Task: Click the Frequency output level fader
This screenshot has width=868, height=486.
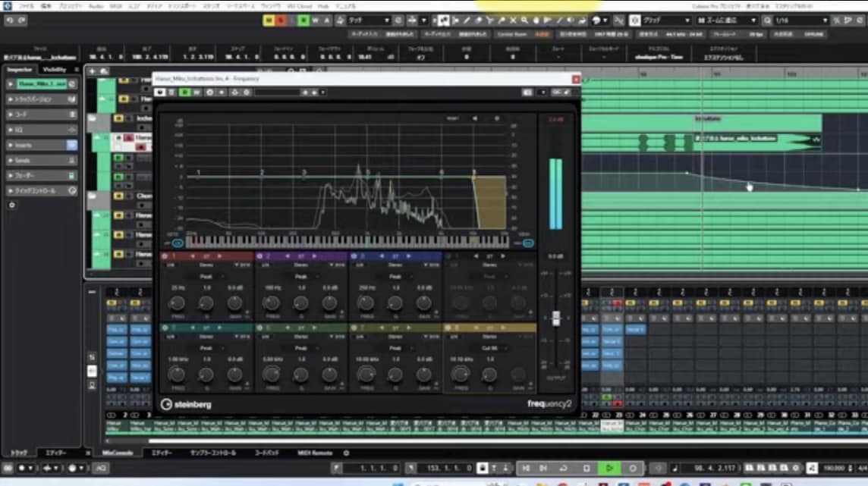Action: point(556,318)
